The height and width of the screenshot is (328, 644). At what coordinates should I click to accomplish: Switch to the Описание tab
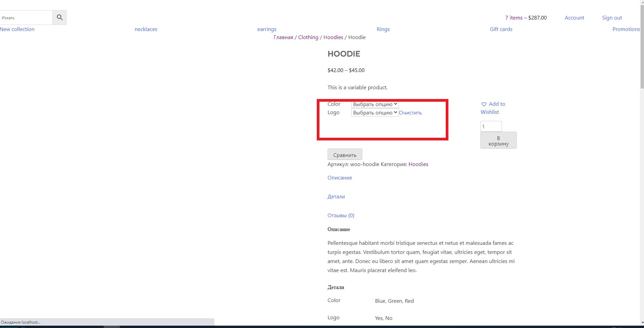click(340, 178)
